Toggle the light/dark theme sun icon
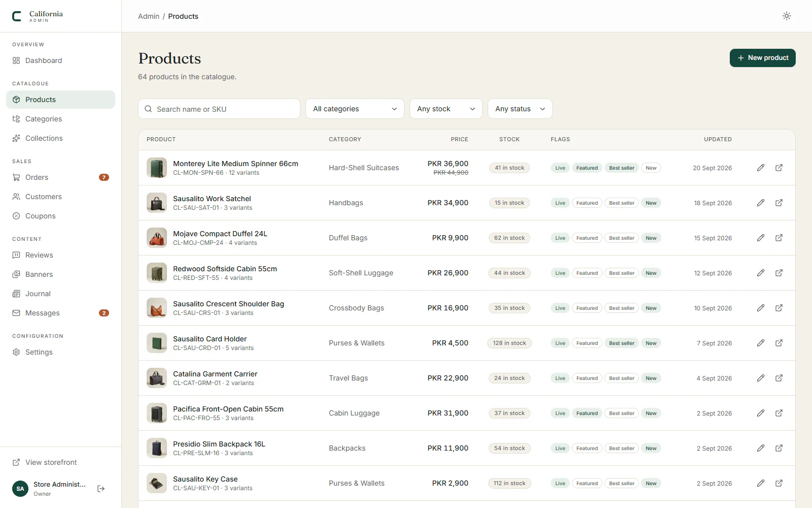Screen dimensions: 812x508 pyautogui.click(x=787, y=16)
